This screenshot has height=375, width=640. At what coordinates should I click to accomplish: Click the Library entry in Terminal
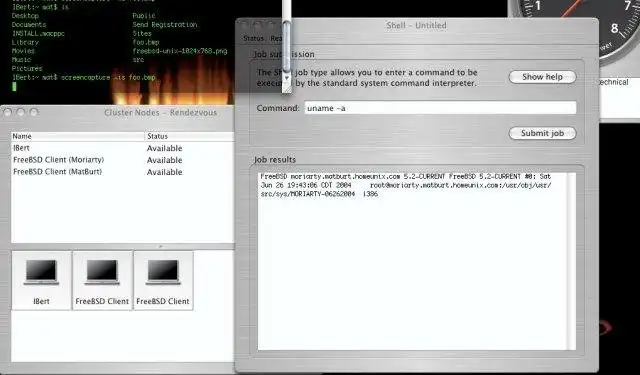click(25, 42)
